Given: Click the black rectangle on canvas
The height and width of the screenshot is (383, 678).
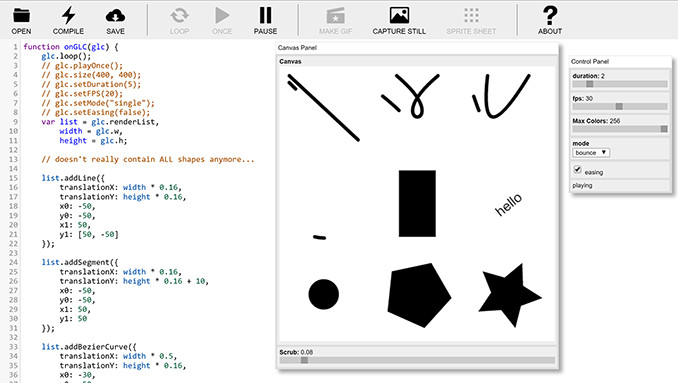Looking at the screenshot, I should tap(417, 204).
